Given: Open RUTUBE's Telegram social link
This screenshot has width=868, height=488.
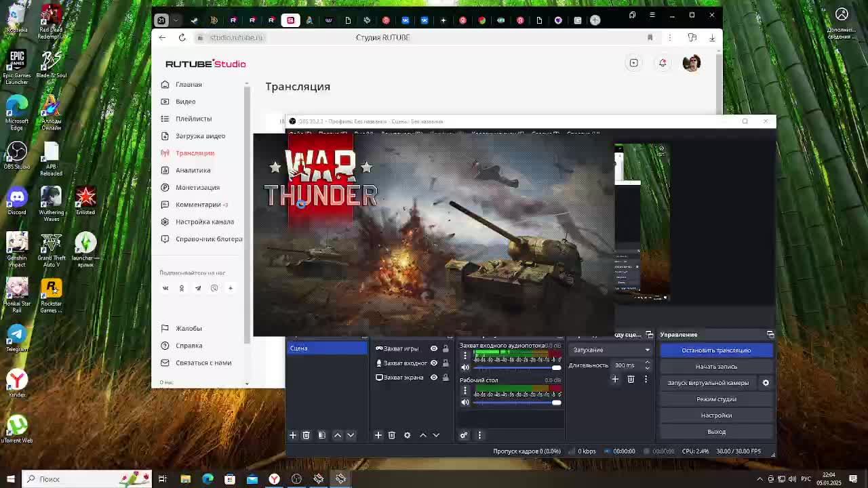Looking at the screenshot, I should [x=198, y=288].
